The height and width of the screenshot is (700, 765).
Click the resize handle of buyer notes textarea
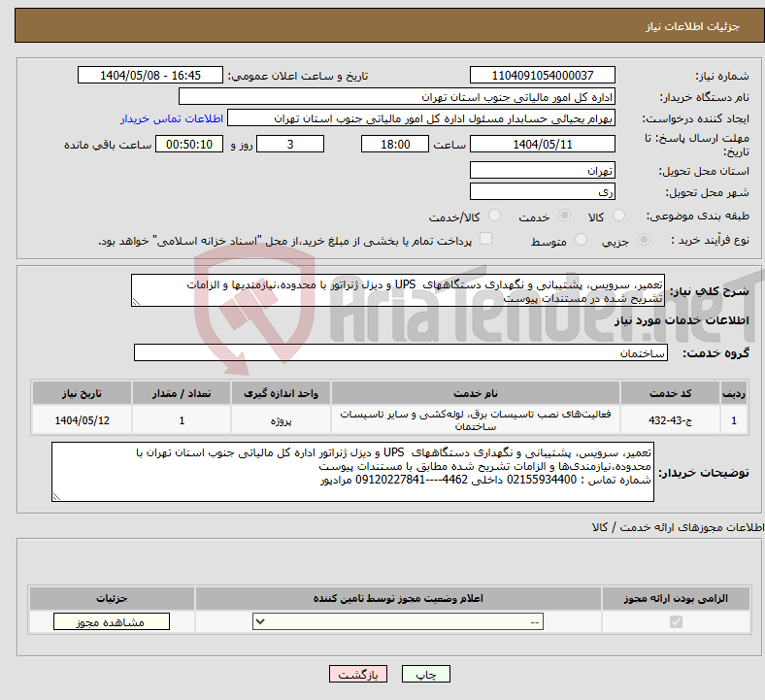point(56,496)
